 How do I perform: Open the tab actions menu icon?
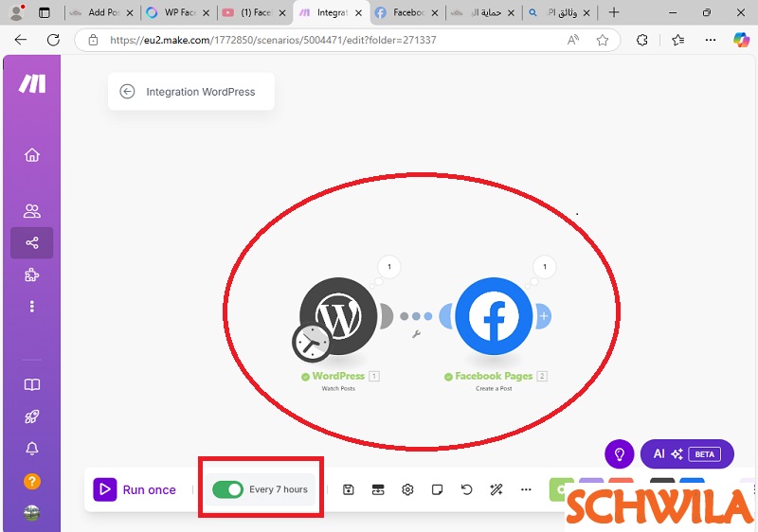point(44,13)
